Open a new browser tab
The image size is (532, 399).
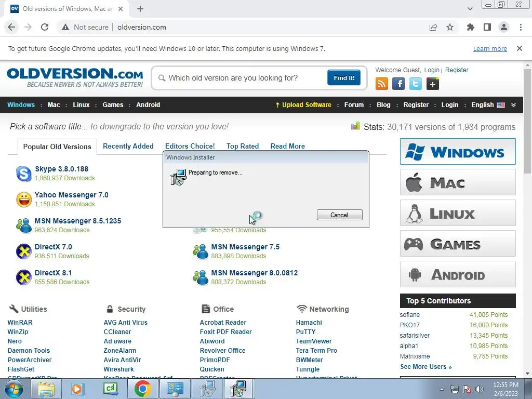(x=140, y=9)
